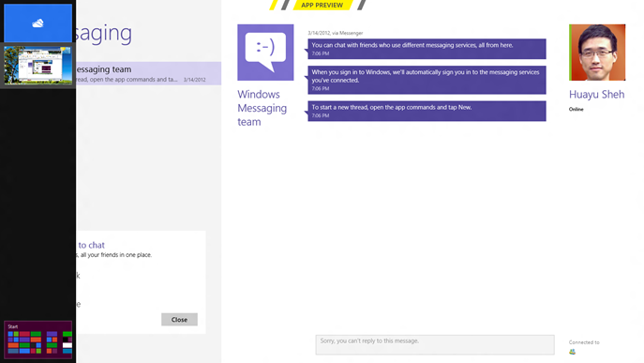Click the smiley speech-bubble Messaging avatar
644x363 pixels.
(265, 53)
